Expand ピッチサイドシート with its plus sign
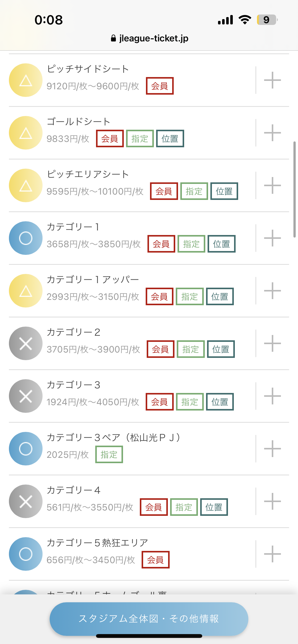Screen dimensions: 298x644 [x=272, y=80]
